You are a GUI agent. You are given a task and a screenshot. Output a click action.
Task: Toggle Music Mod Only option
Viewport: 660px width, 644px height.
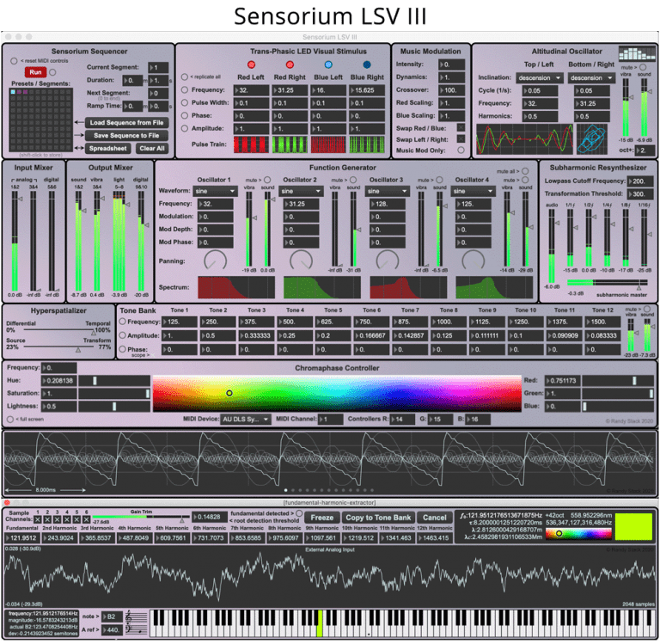[461, 150]
